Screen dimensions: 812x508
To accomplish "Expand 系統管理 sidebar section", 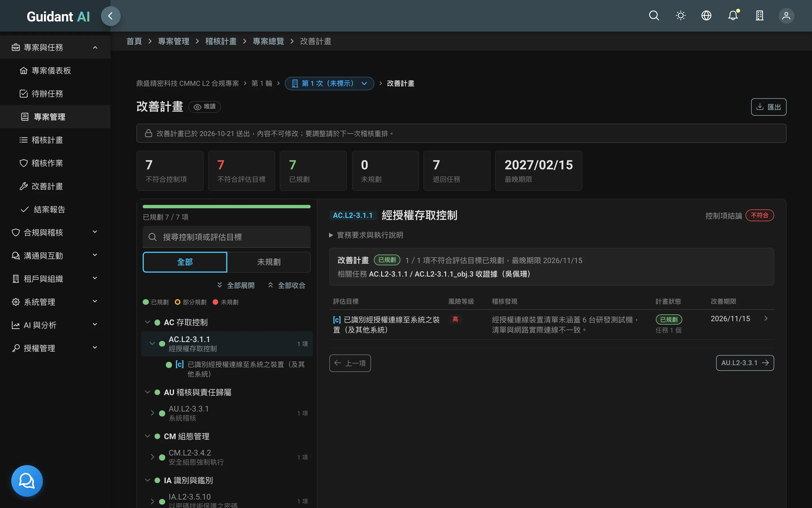I will tap(55, 302).
